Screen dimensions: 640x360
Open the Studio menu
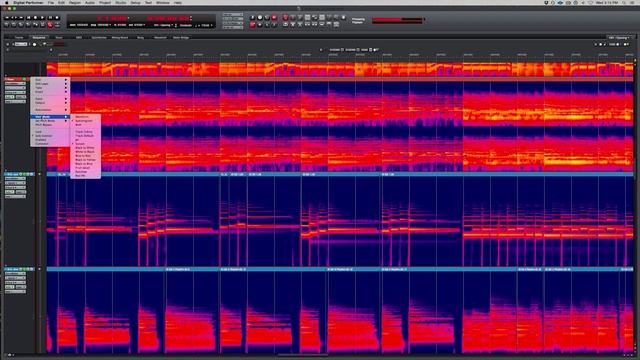coord(121,2)
